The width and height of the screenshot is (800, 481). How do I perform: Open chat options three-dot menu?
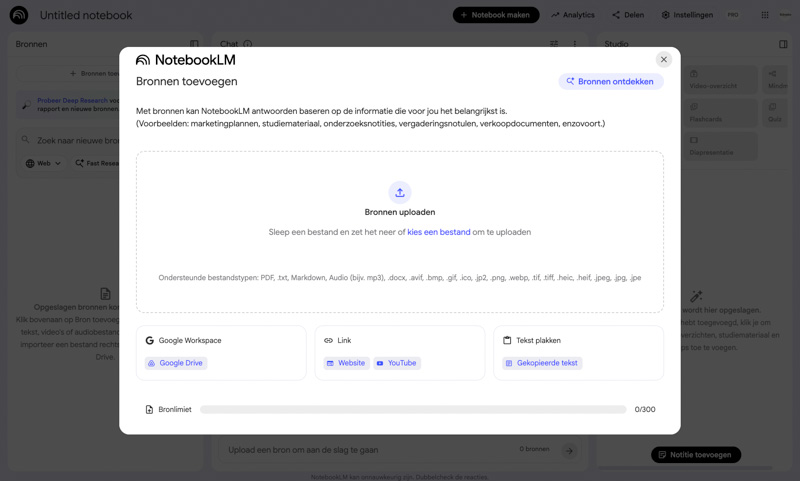click(574, 44)
